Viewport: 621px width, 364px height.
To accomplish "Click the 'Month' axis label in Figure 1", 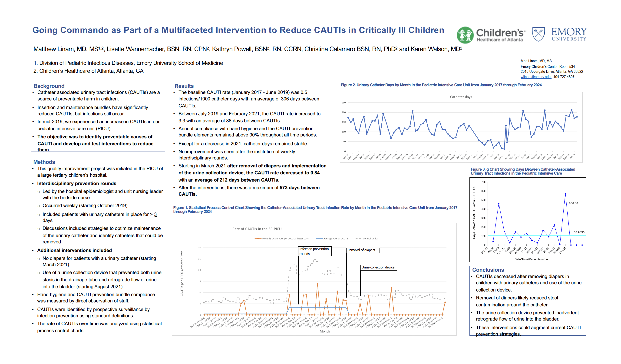I will pos(324,331).
